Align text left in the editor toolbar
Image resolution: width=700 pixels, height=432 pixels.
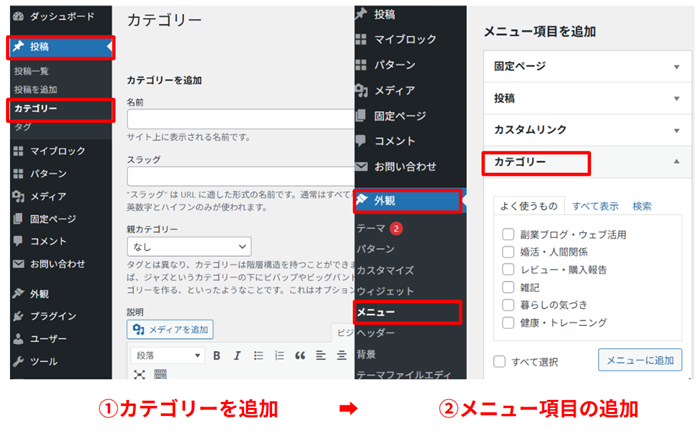click(x=321, y=355)
